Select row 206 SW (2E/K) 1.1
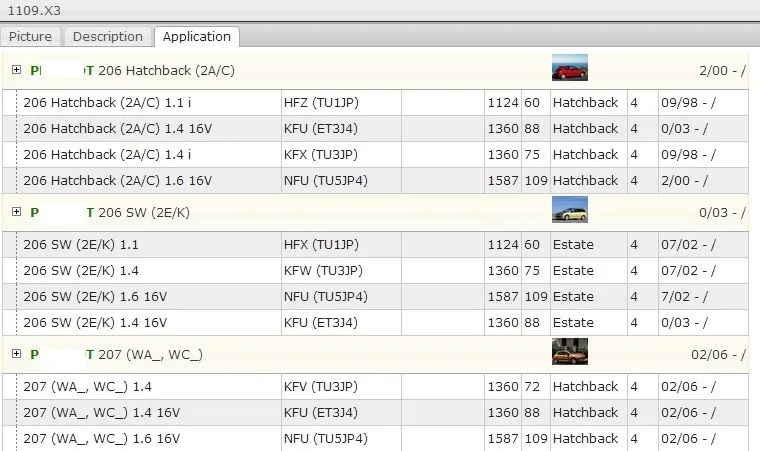This screenshot has width=760, height=451. point(376,245)
